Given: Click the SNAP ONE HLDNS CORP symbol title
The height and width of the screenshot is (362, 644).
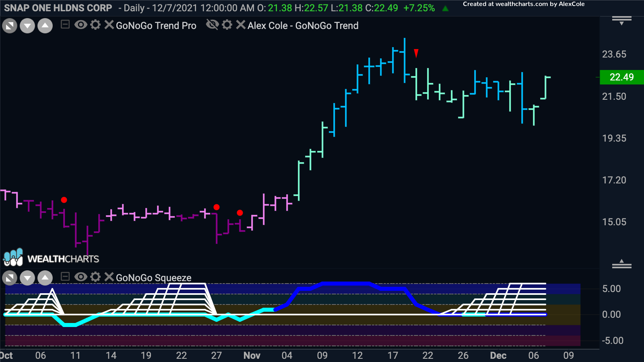Looking at the screenshot, I should point(58,8).
